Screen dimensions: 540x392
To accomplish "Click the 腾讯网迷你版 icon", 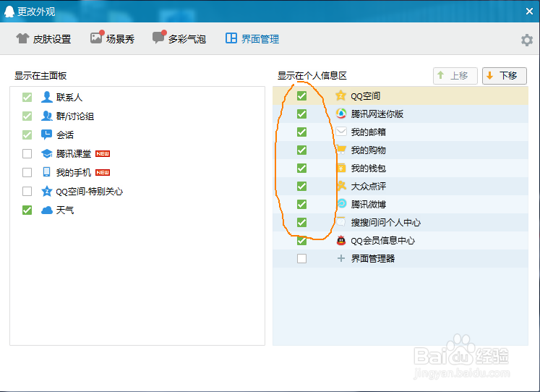I will (341, 114).
